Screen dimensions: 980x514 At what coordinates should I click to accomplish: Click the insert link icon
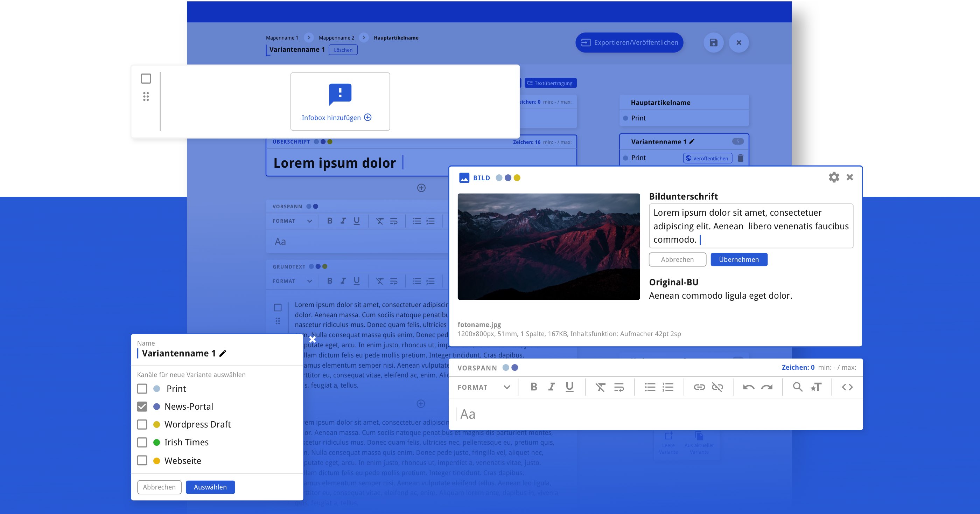coord(699,387)
